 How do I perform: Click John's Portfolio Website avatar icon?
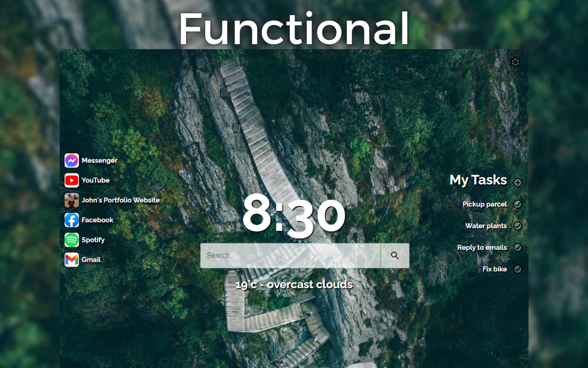[72, 200]
